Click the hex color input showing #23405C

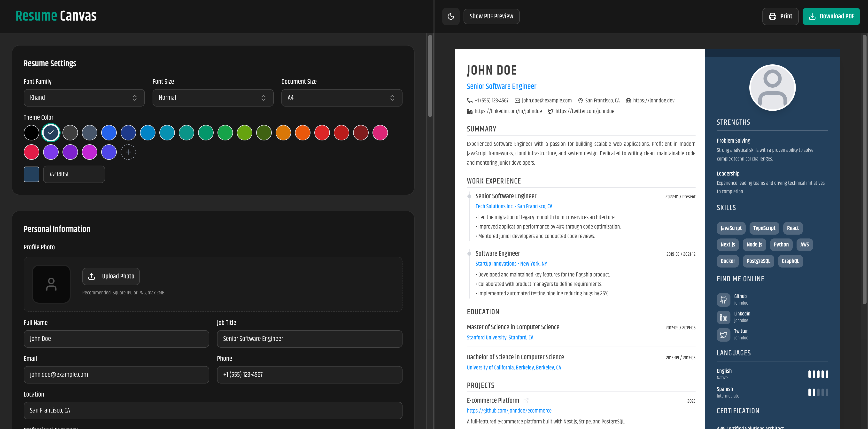[x=74, y=174]
